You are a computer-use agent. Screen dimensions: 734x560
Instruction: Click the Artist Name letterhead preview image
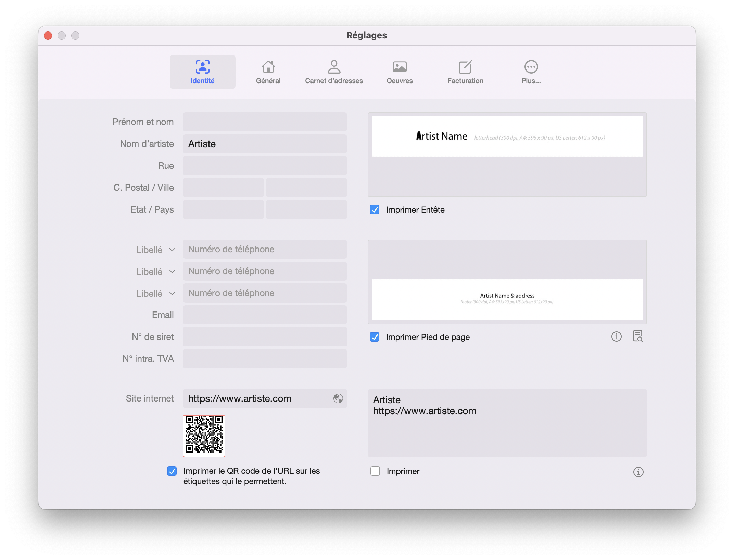point(507,137)
